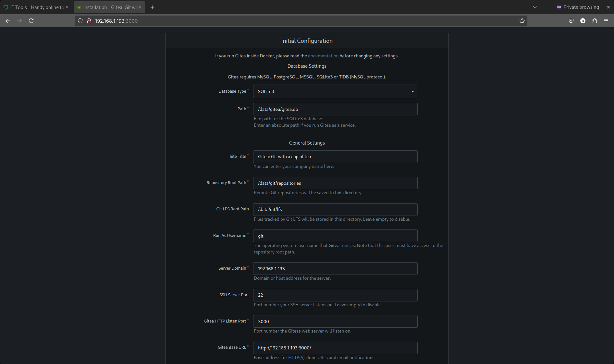
Task: Click 'Domain or host address for the server.' hint
Action: point(292,278)
